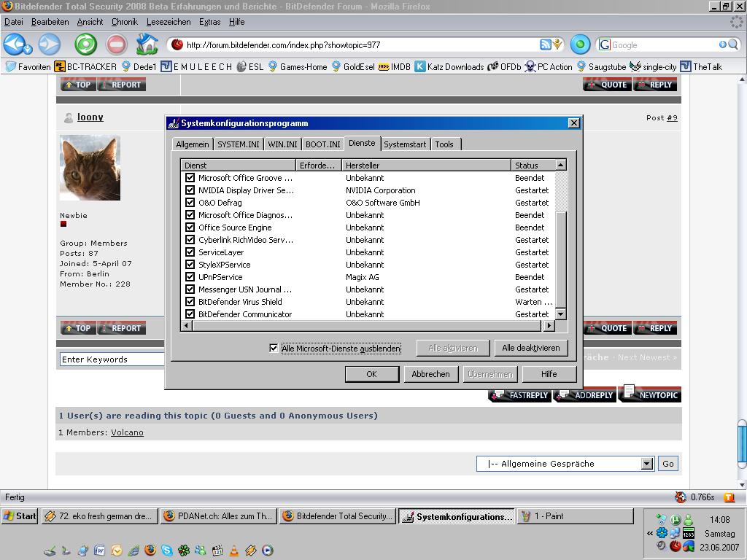Launch Word icon in quick launch
Viewport: 747px width, 560px height.
pyautogui.click(x=99, y=551)
